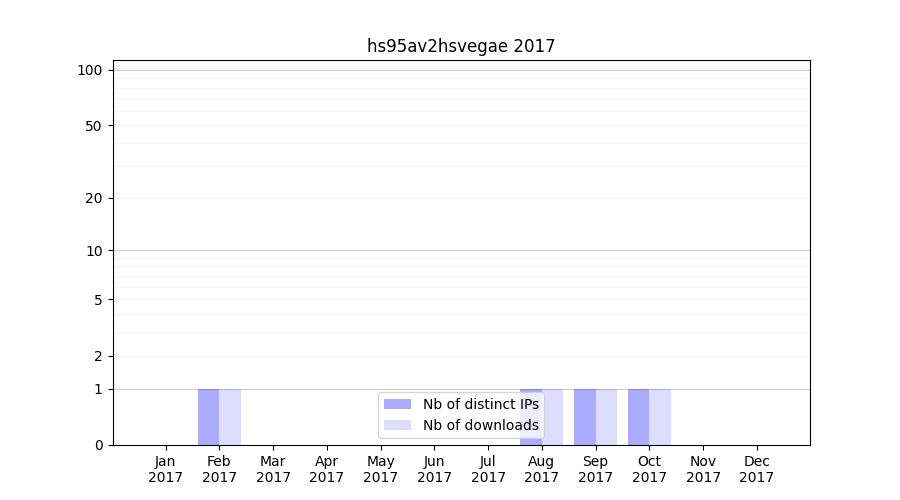This screenshot has height=500, width=900.
Task: Click the Dec 2017 x-axis label
Action: click(x=757, y=469)
